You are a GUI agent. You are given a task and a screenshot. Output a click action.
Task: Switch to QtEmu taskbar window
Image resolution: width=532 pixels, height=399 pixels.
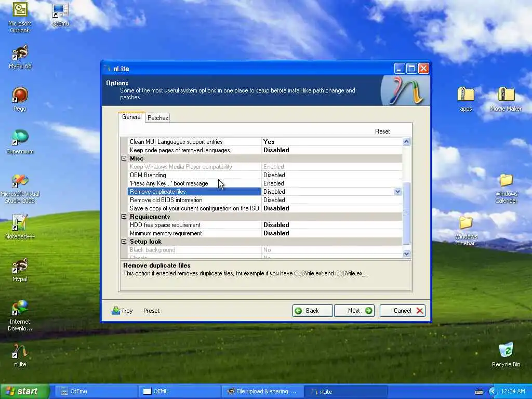click(x=96, y=392)
